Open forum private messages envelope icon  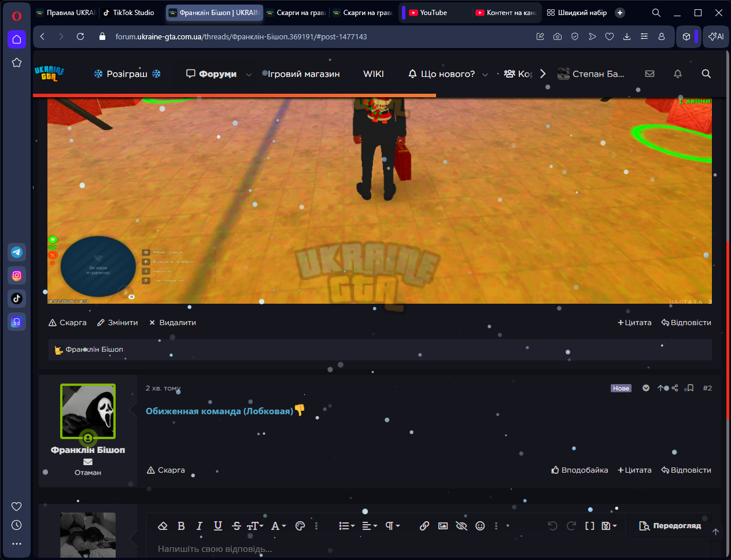650,73
